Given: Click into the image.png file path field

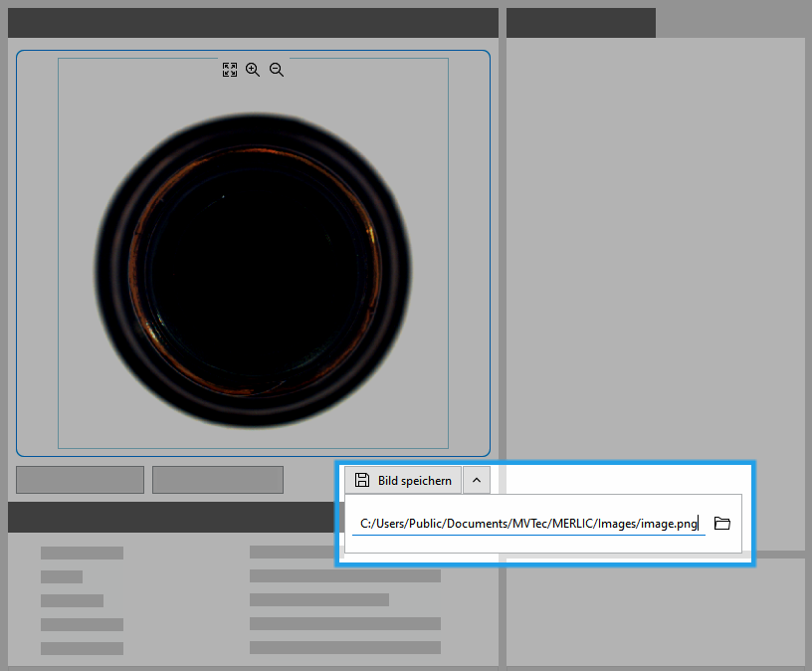Looking at the screenshot, I should (527, 524).
